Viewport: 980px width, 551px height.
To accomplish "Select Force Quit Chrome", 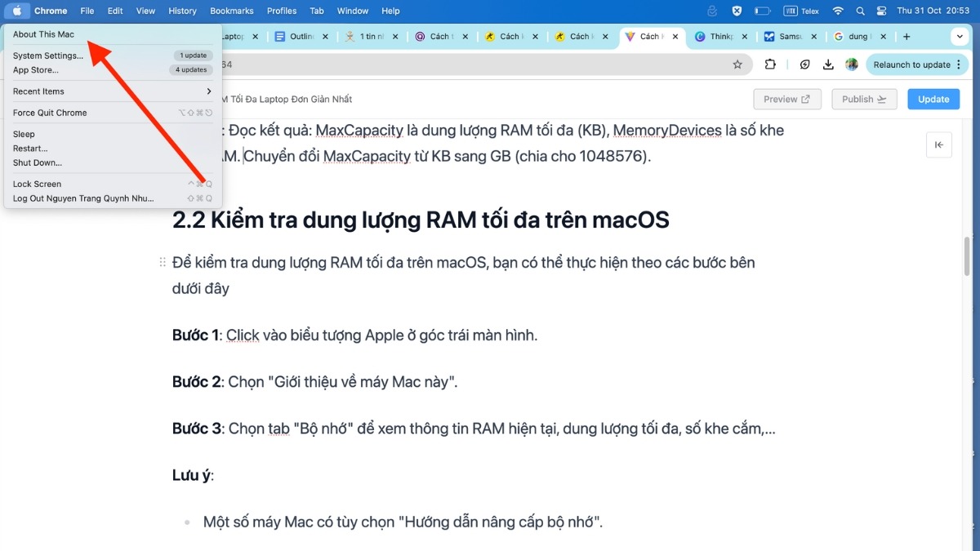I will coord(113,113).
